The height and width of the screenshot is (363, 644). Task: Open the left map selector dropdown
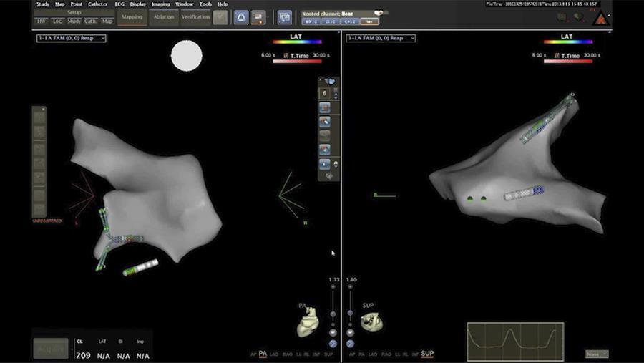71,38
